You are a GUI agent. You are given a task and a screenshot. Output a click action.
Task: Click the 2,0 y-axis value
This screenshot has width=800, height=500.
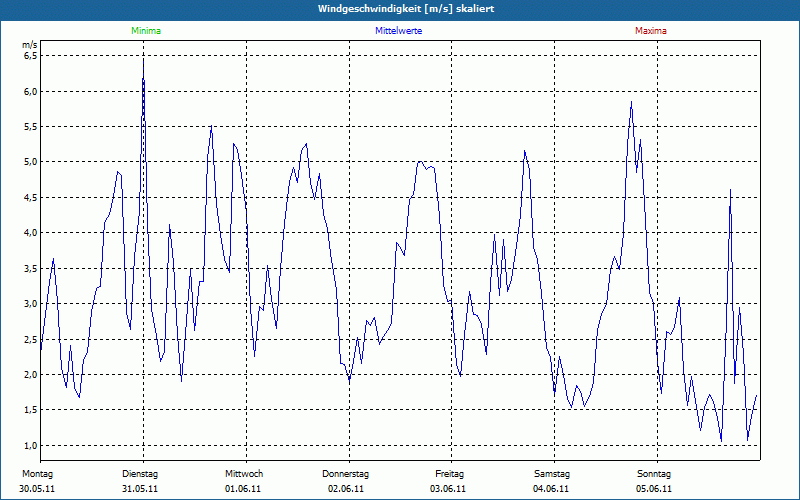(x=31, y=374)
